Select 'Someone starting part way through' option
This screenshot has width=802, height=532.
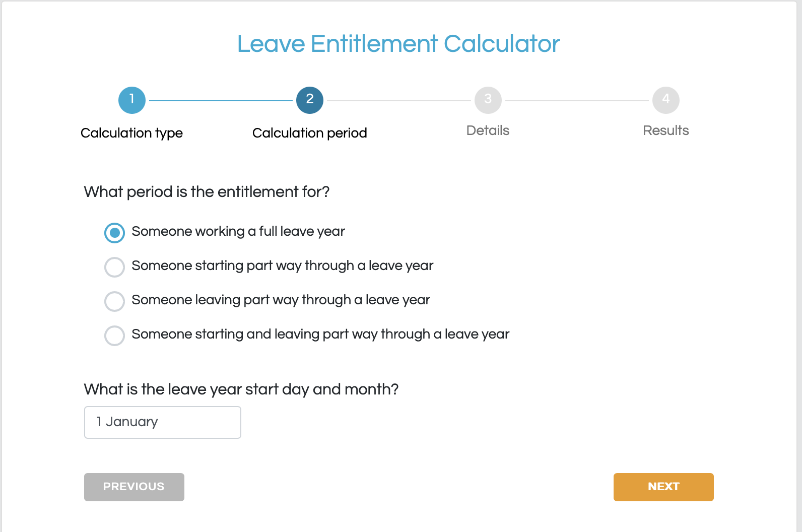pos(114,267)
